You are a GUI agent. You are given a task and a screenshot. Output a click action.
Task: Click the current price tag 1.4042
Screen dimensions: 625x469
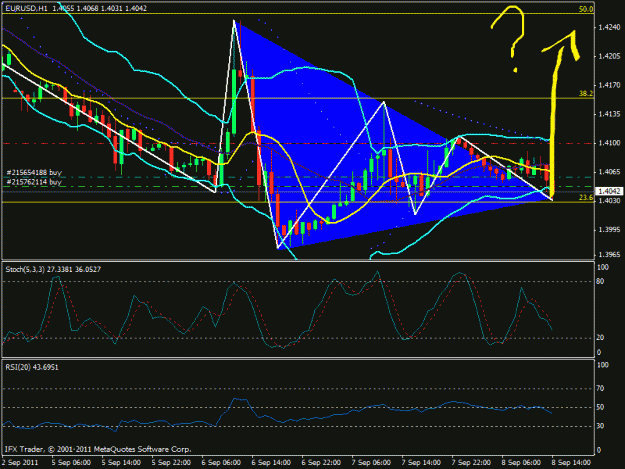coord(608,191)
